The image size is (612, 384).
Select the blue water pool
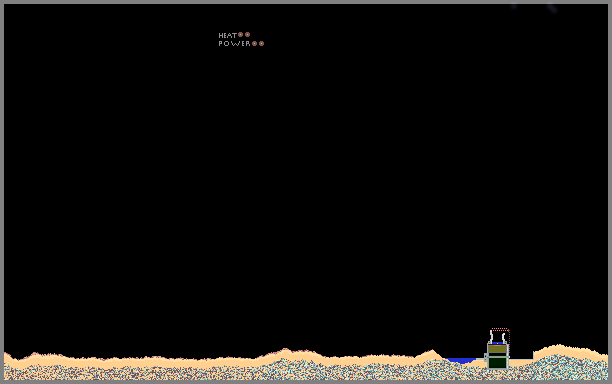[461, 361]
